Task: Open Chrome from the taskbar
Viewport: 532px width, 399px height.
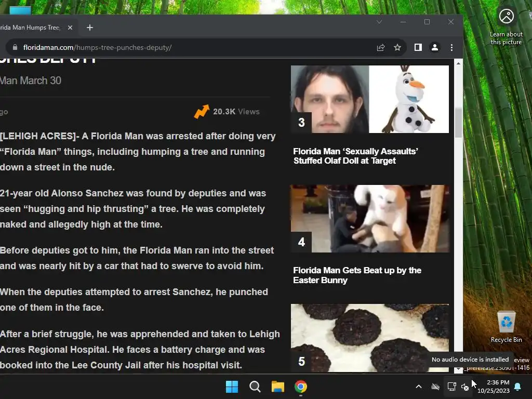Action: click(301, 387)
